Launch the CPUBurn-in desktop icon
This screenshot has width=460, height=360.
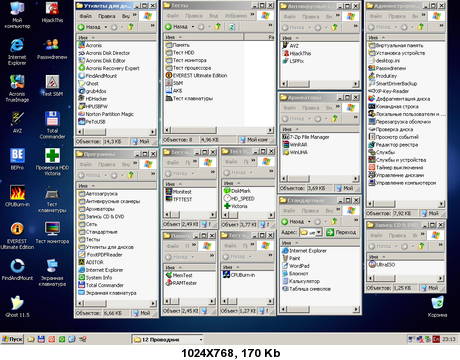[x=17, y=196]
